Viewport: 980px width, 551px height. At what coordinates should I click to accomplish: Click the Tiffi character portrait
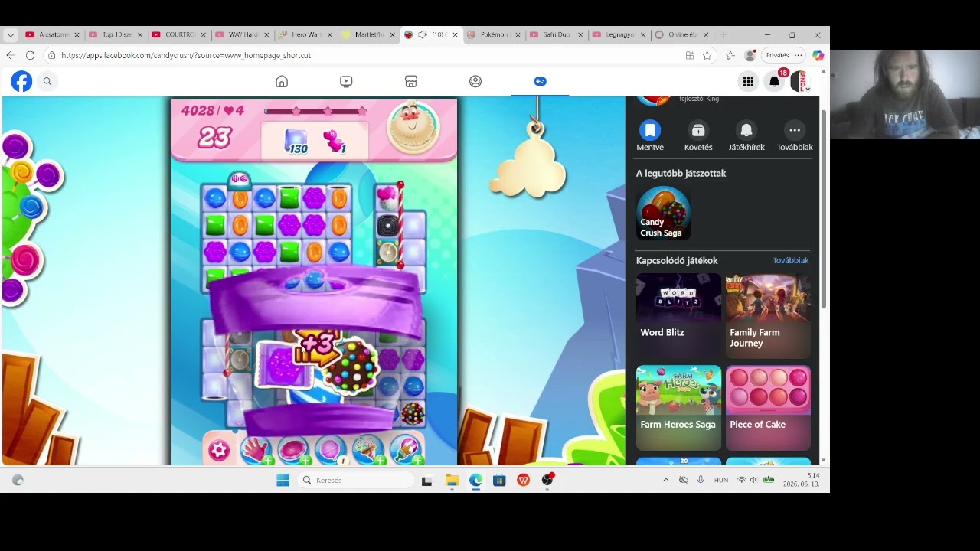coord(413,126)
